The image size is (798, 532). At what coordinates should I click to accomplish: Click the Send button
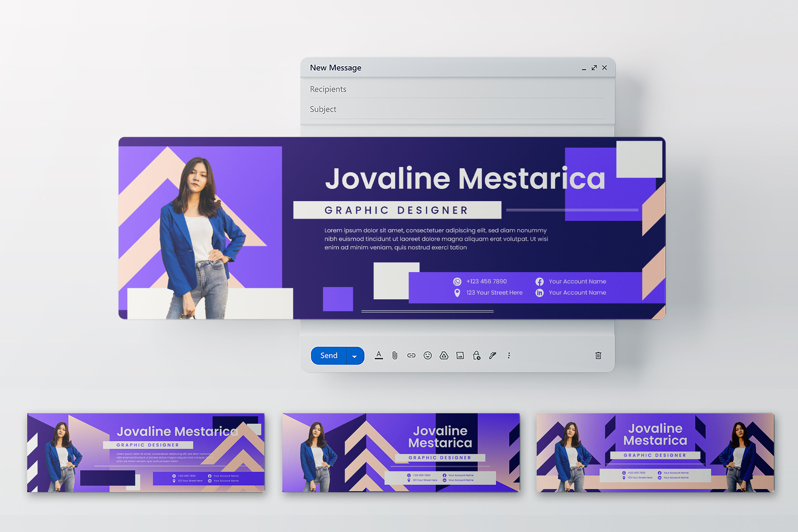point(329,355)
